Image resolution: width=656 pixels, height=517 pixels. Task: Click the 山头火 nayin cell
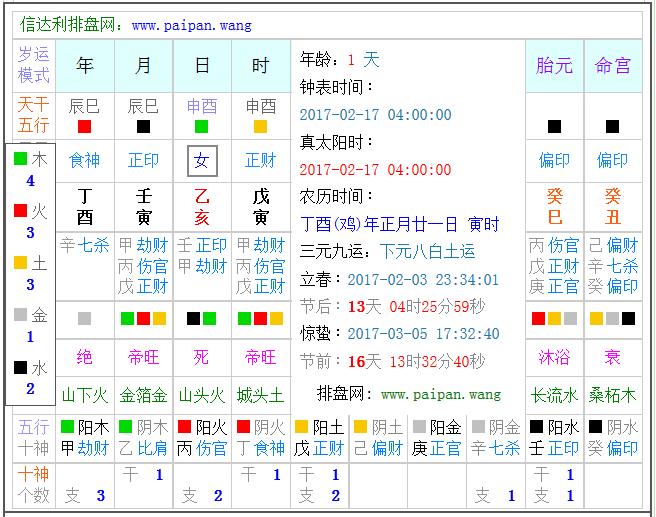(202, 395)
